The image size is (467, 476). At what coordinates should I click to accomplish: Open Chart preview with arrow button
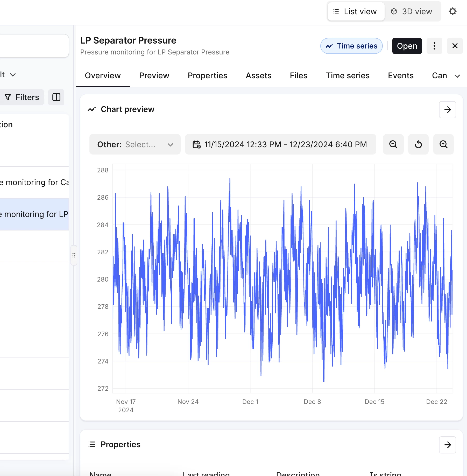tap(447, 110)
